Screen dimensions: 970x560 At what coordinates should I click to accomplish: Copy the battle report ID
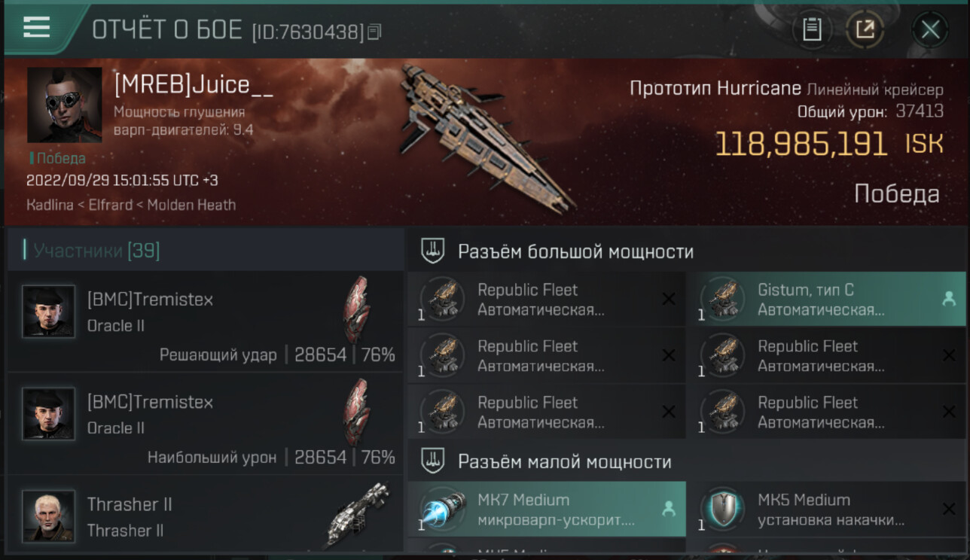[375, 32]
